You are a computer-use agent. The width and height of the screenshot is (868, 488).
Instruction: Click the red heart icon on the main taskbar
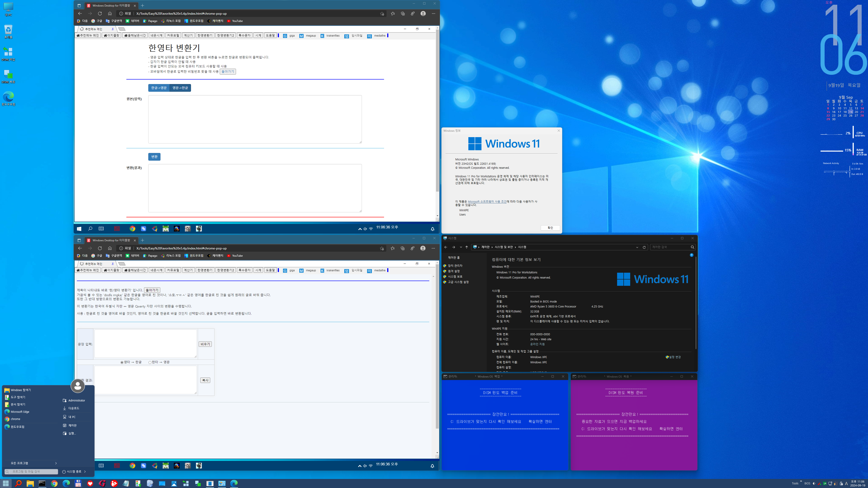(x=90, y=483)
